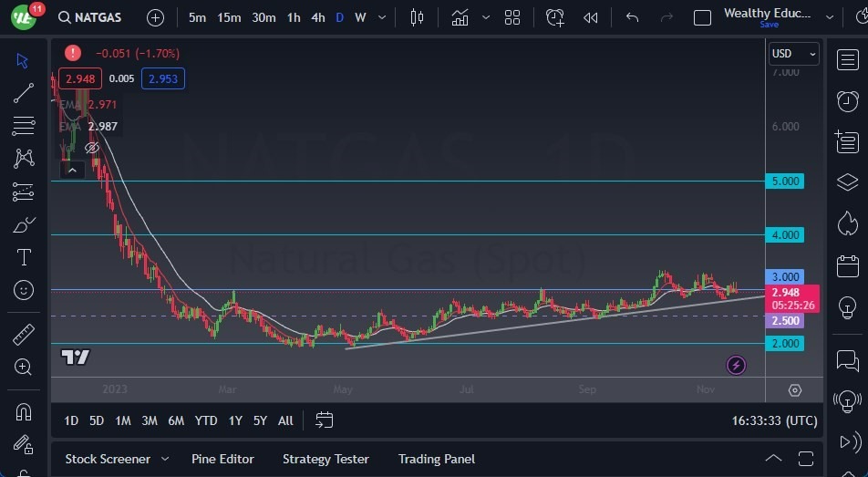Set date range to YTD

(x=206, y=420)
